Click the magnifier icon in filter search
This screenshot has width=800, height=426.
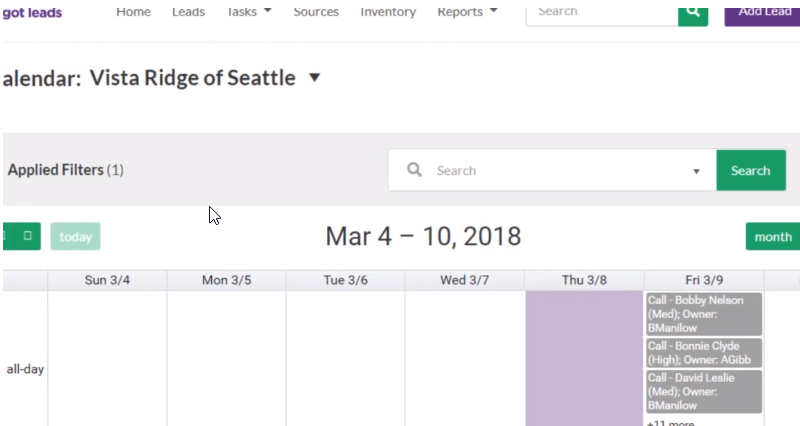point(415,170)
